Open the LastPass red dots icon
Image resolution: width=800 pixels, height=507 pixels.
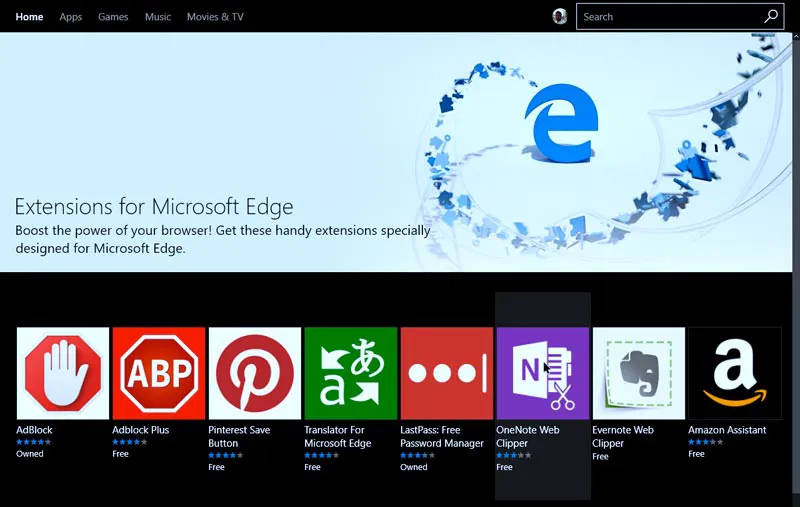(x=447, y=373)
